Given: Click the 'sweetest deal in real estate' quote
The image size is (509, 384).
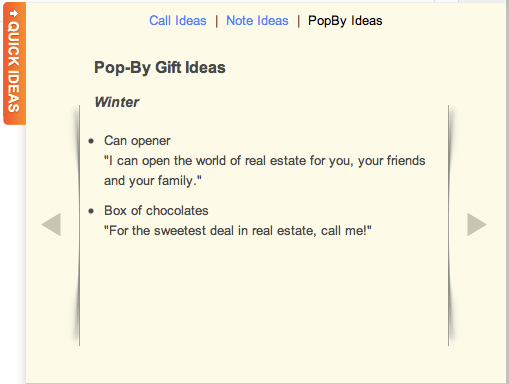Looking at the screenshot, I should 238,231.
